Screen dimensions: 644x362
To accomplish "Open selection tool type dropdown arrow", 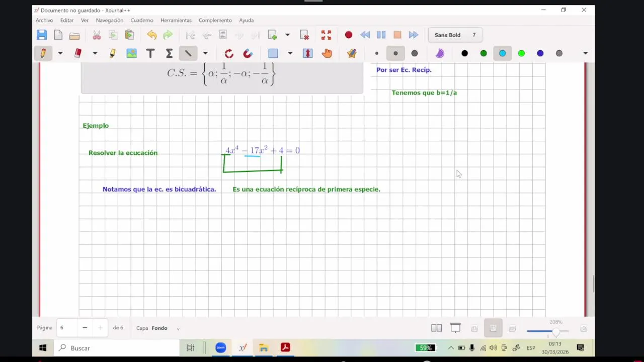I will (x=290, y=53).
